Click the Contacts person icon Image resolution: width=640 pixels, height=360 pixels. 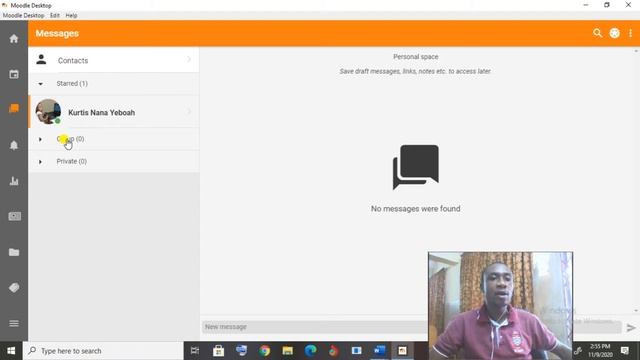41,60
